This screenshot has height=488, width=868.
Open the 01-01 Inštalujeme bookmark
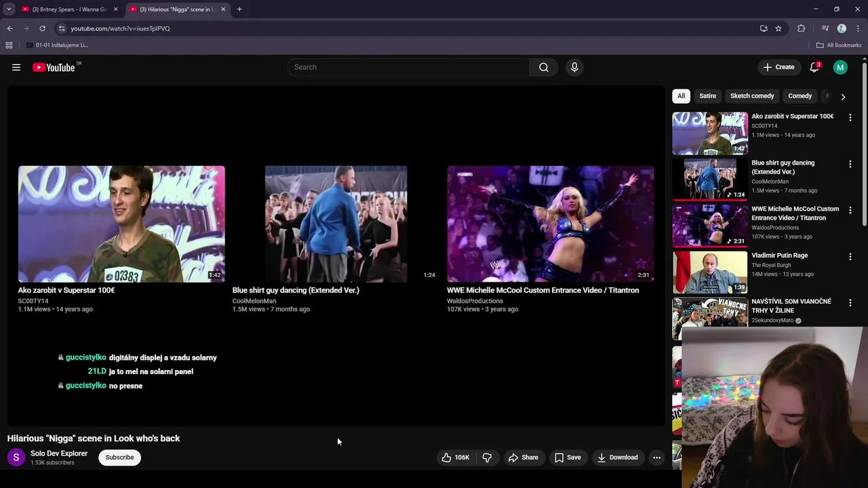coord(58,45)
